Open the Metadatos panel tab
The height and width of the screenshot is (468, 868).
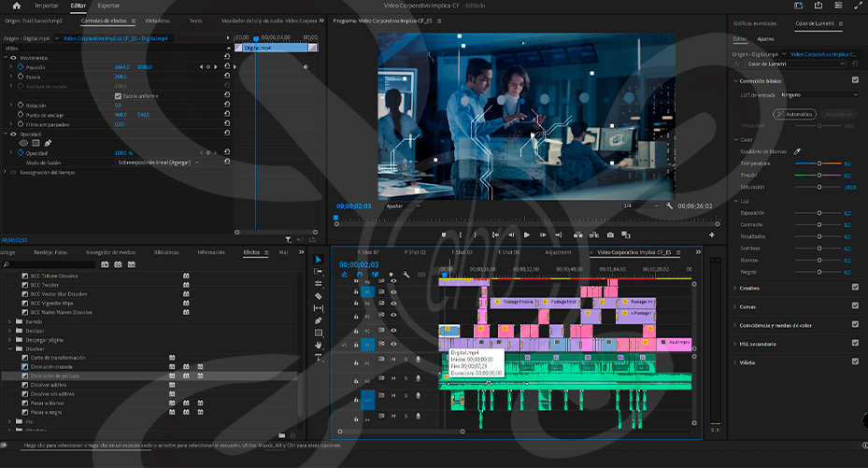pyautogui.click(x=158, y=20)
